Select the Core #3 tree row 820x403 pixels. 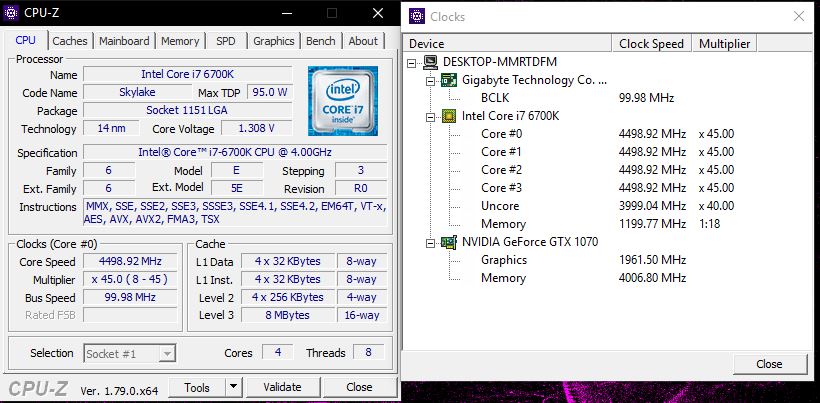[502, 188]
